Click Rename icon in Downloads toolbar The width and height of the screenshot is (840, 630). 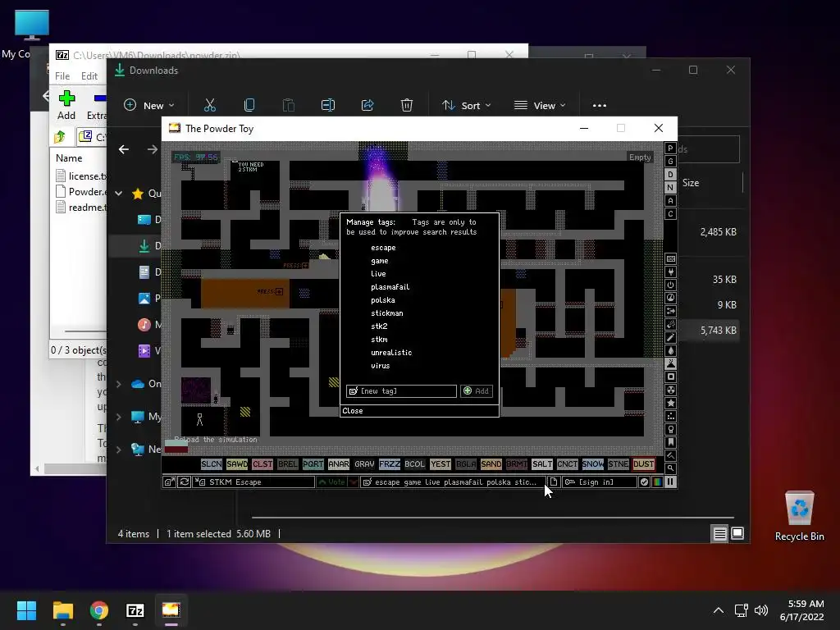click(328, 106)
